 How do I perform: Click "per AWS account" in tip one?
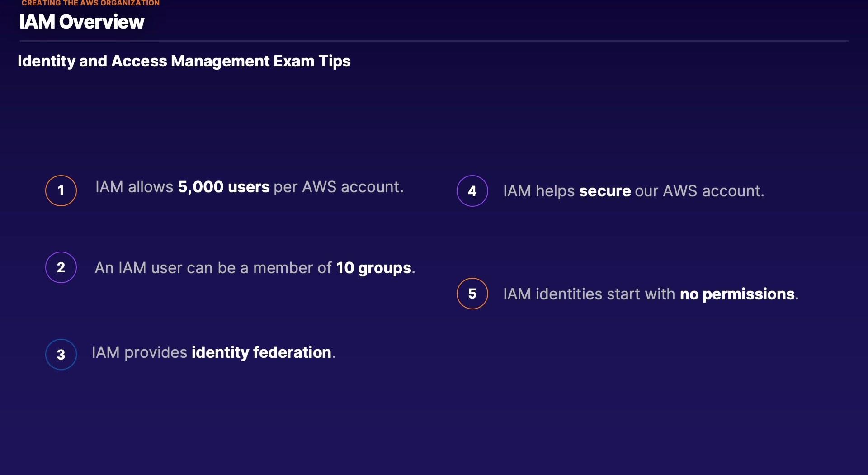pyautogui.click(x=337, y=187)
